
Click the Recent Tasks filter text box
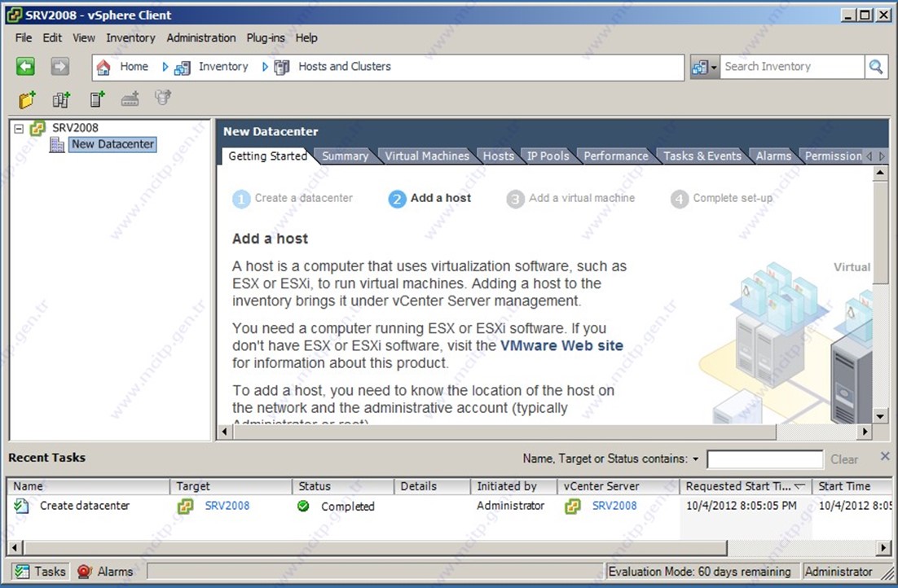point(764,459)
